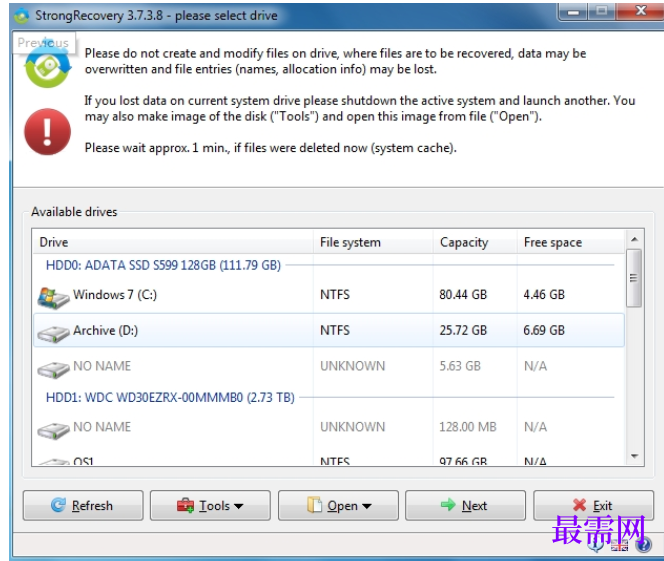Click the language flag icon in status bar
Image resolution: width=664 pixels, height=561 pixels.
pyautogui.click(x=619, y=545)
